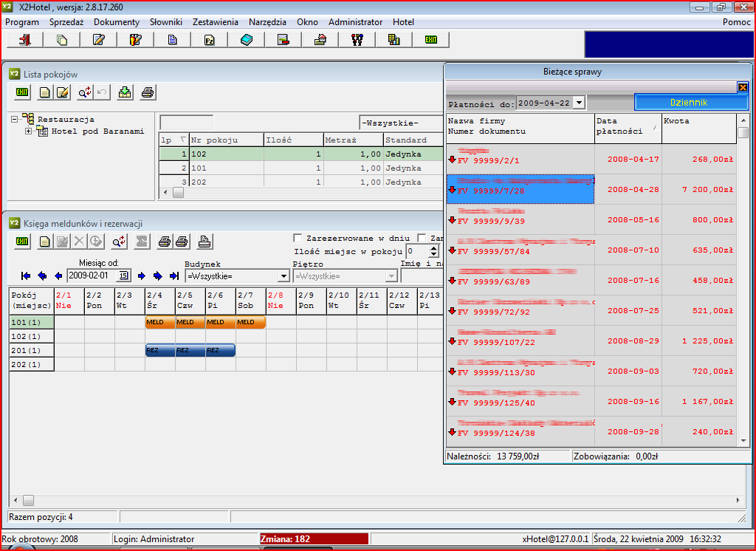Tick the checkbox right of 'Zarezerwowane w dniu'
The image size is (756, 551).
422,238
